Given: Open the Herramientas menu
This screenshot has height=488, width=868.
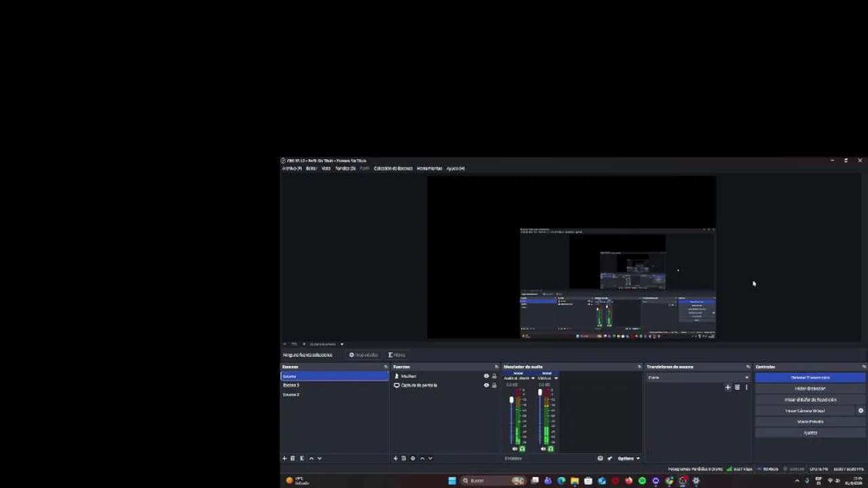Looking at the screenshot, I should tap(429, 168).
